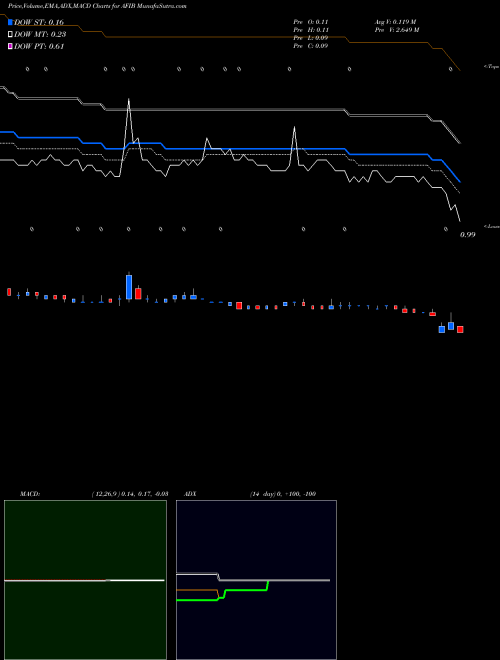This screenshot has width=500, height=660.
Task: Select the 'DOW MT: 0.23' legend label
Action: coord(40,35)
